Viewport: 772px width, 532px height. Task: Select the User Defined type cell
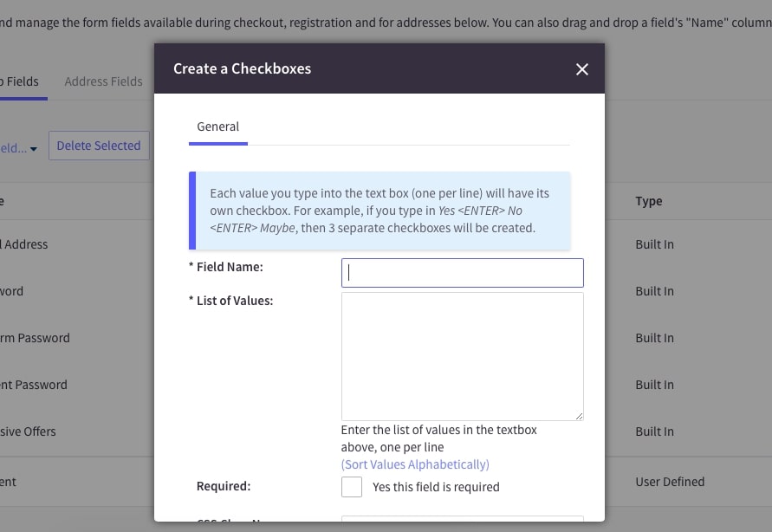click(670, 482)
